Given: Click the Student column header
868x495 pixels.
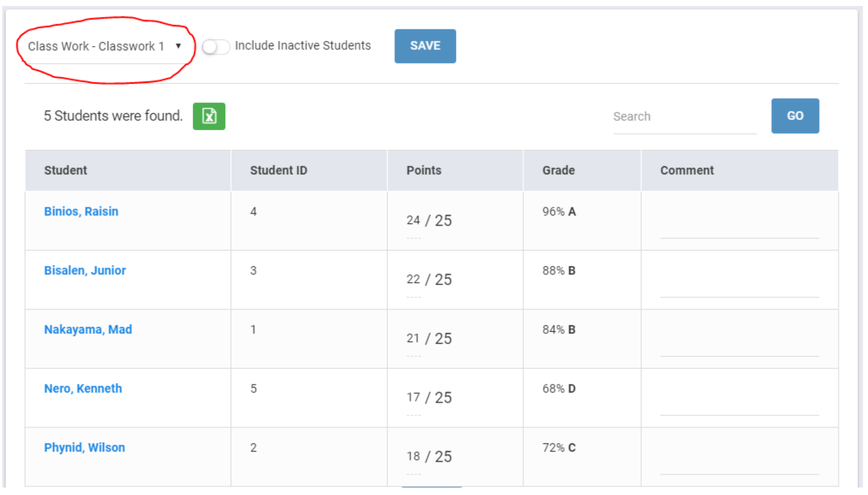Looking at the screenshot, I should coord(65,171).
